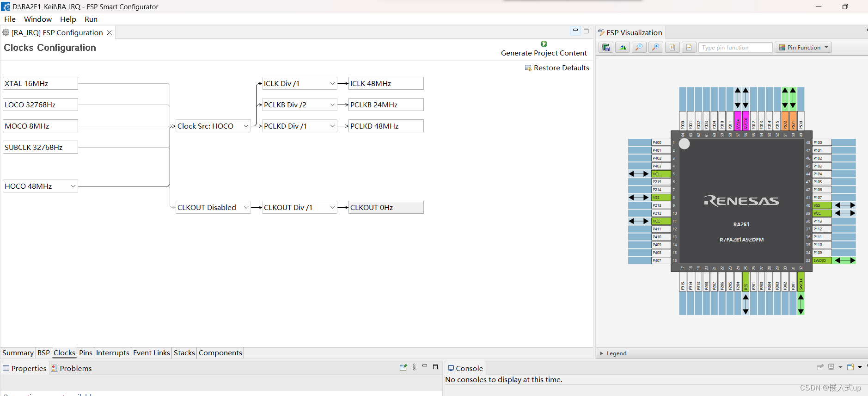The image size is (868, 396).
Task: Open the PCLKD Div /1 dropdown
Action: 300,126
